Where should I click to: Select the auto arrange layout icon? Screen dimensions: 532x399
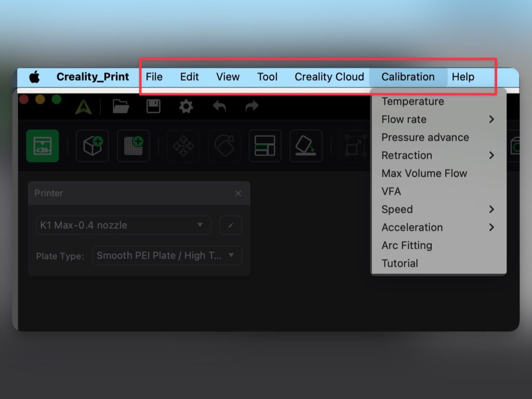tap(265, 146)
